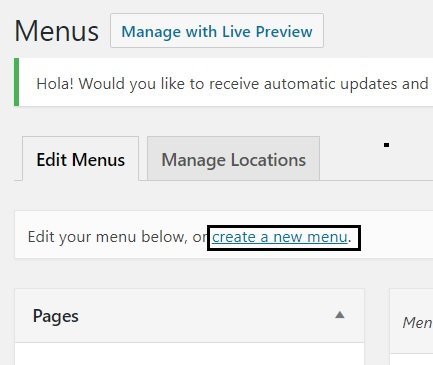433x365 pixels.
Task: Click the Menus page heading
Action: 57,31
